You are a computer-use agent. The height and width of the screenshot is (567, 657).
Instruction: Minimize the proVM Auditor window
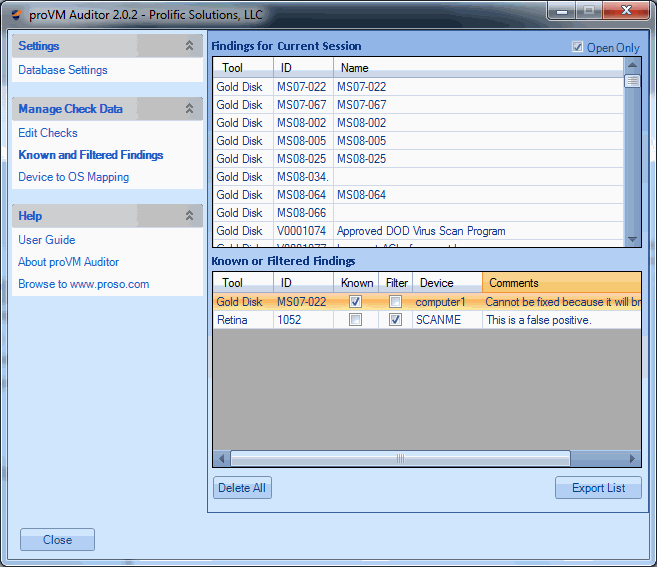pos(562,10)
